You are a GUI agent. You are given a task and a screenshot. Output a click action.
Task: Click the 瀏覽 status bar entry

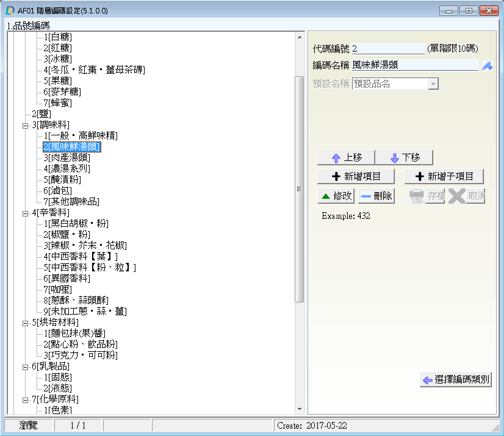(28, 426)
